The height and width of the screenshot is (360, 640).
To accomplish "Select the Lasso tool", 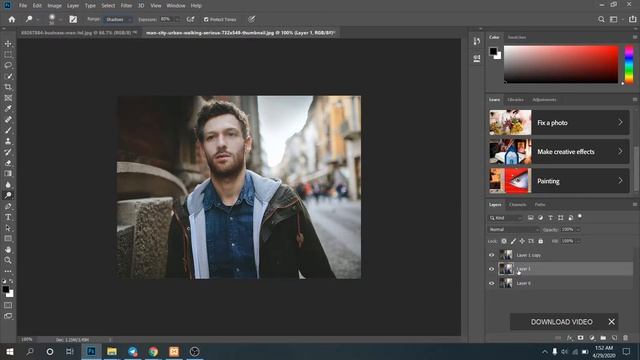I will pos(8,65).
